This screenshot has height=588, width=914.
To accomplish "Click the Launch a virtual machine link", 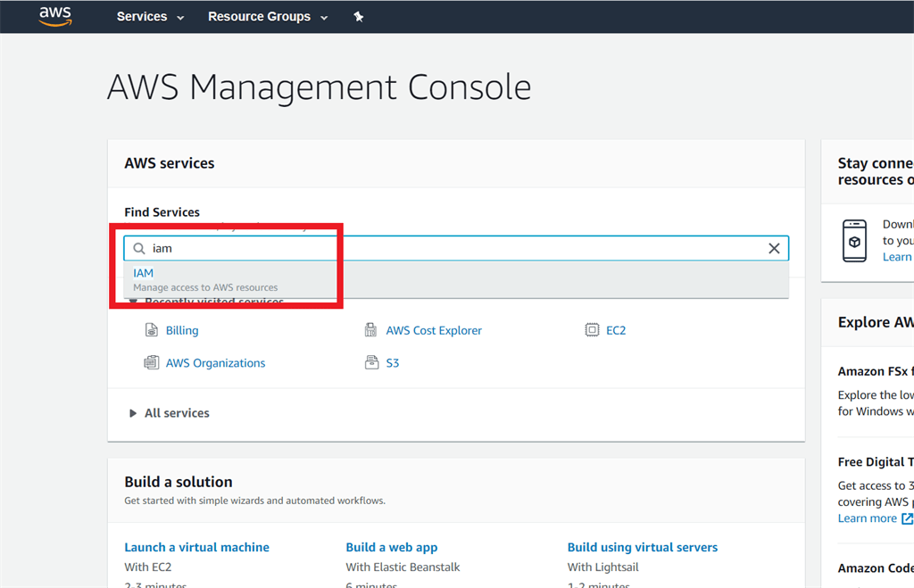I will (x=196, y=547).
